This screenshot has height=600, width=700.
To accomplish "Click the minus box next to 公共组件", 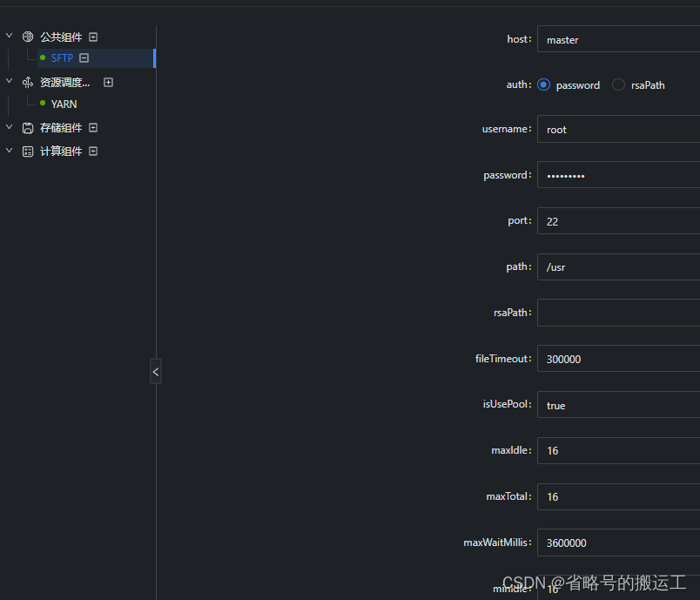I will point(93,37).
